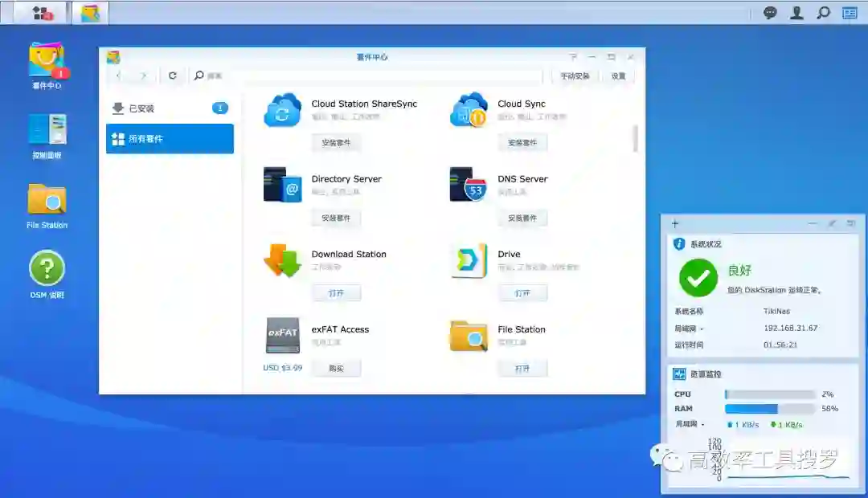Buy the exFAT Access package
Viewport: 868px width, 498px height.
click(336, 369)
